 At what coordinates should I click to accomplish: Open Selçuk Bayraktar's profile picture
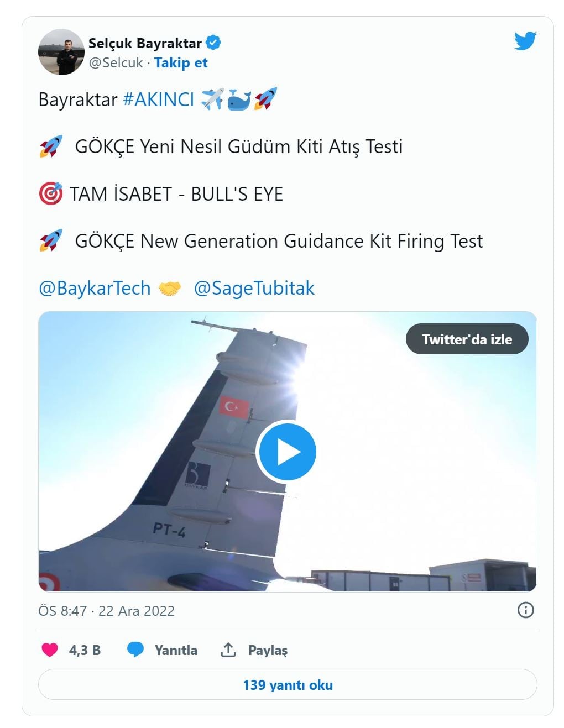click(61, 52)
